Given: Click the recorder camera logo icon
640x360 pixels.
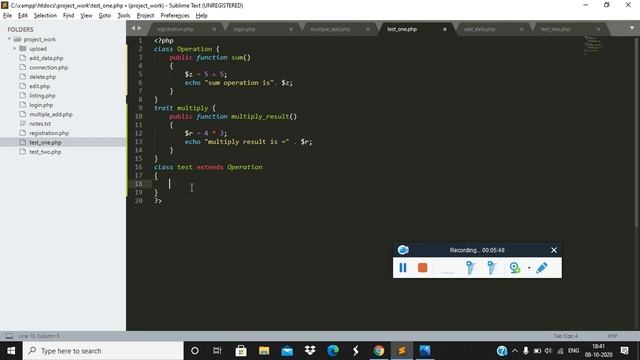Looking at the screenshot, I should 403,250.
